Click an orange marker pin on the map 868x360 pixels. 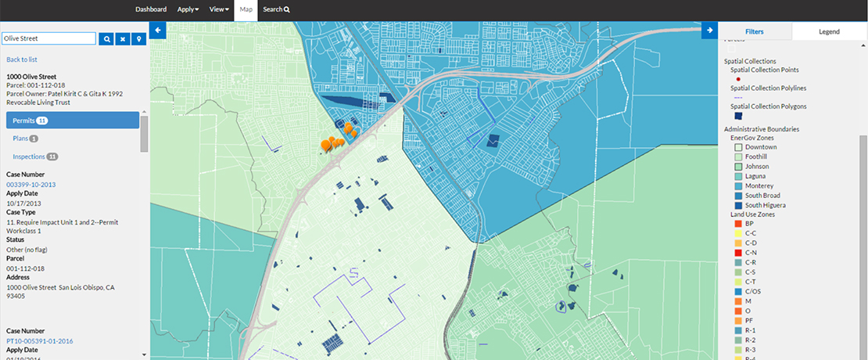325,145
